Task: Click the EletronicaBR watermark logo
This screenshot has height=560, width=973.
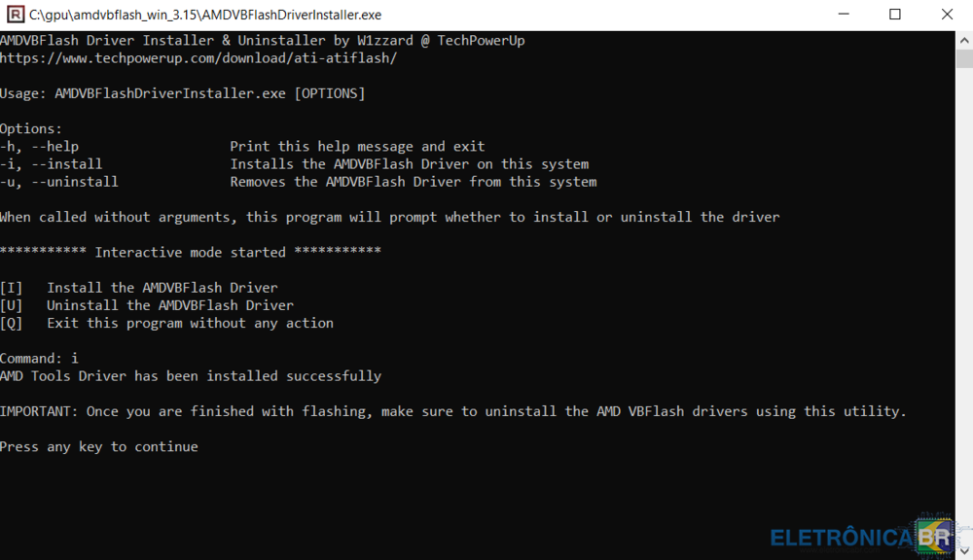Action: point(866,536)
